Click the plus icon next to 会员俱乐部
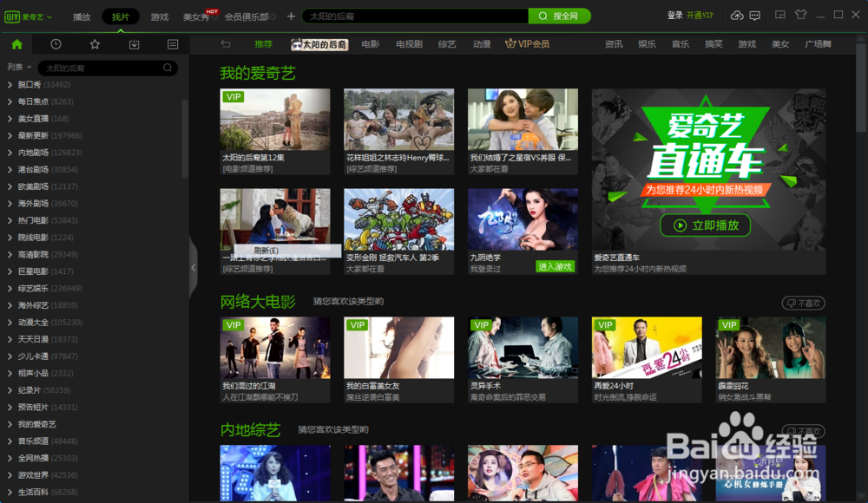 coord(291,16)
